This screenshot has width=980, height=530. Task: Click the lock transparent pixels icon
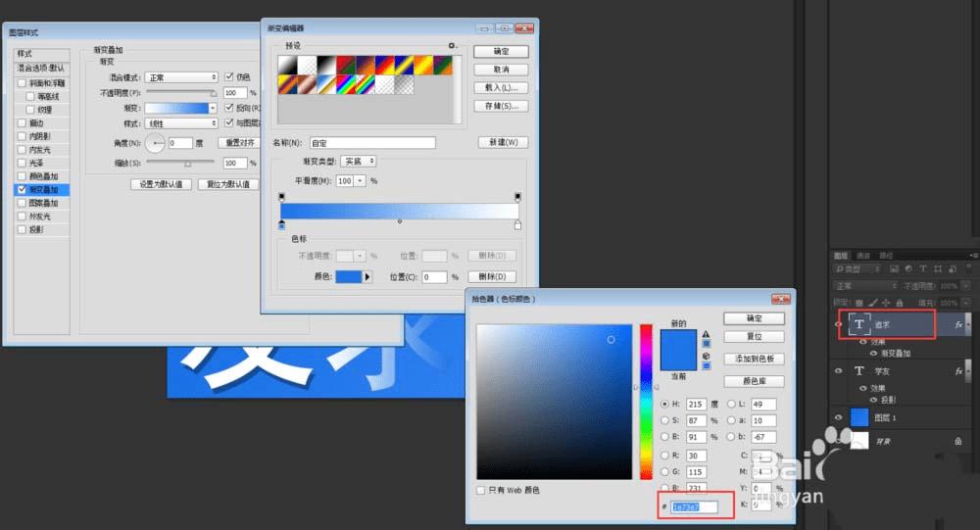click(x=860, y=303)
